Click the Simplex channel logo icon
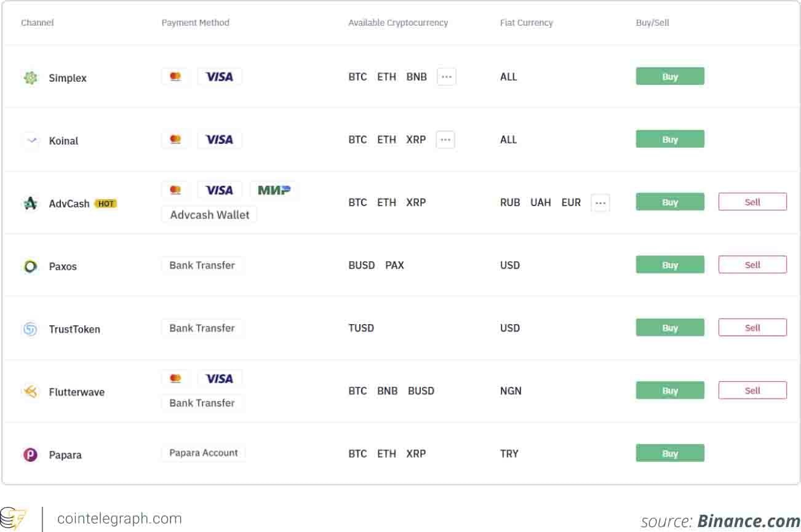This screenshot has height=532, width=801. pyautogui.click(x=30, y=78)
